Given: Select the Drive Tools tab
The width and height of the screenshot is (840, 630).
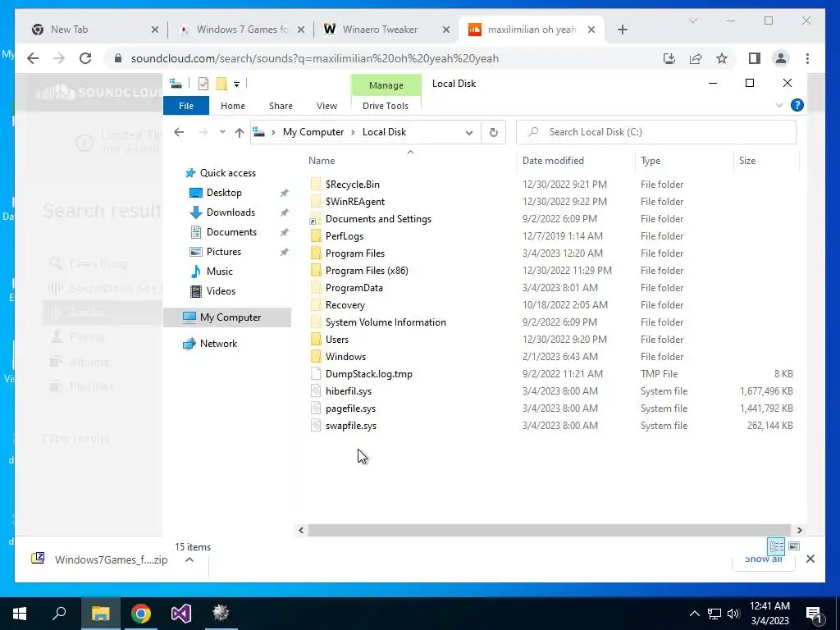Looking at the screenshot, I should point(386,106).
